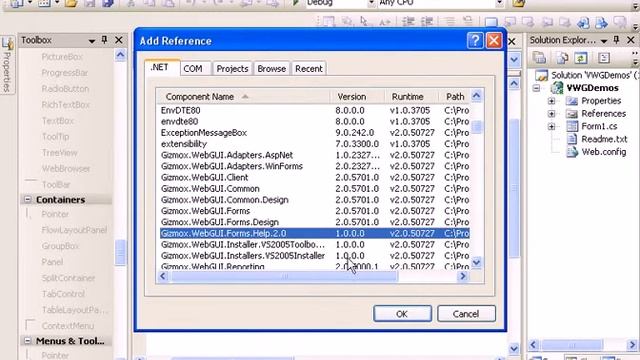Click Show All Files icon in Solution Explorer

(562, 58)
